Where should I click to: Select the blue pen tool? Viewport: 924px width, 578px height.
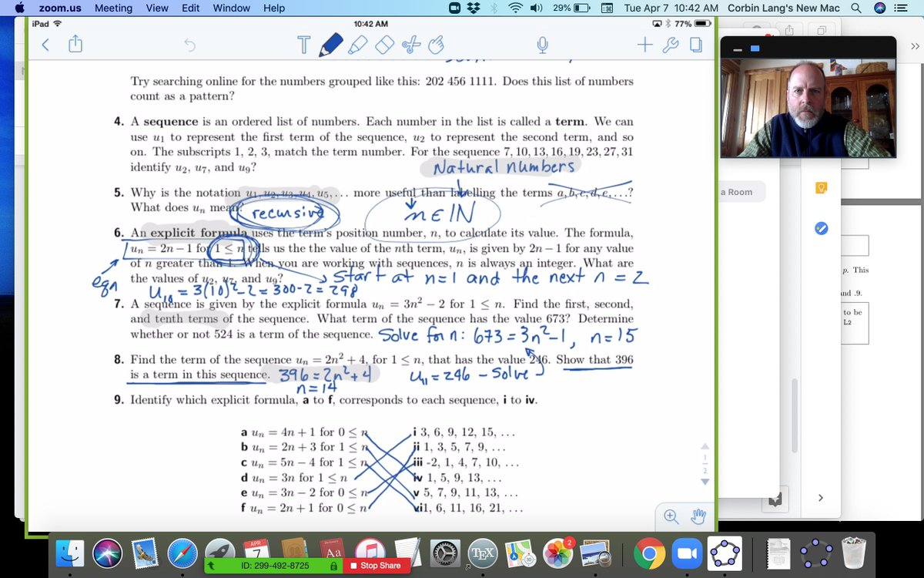point(331,45)
